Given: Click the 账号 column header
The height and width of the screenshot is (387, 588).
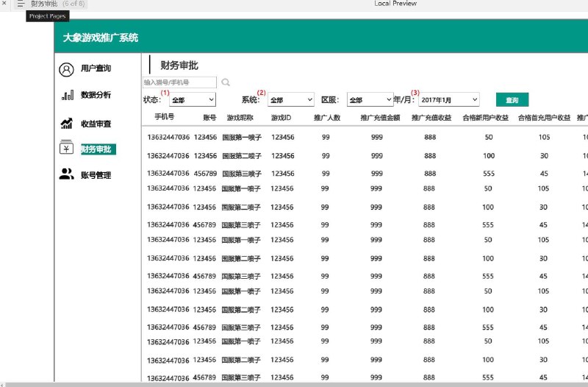Looking at the screenshot, I should coord(209,118).
